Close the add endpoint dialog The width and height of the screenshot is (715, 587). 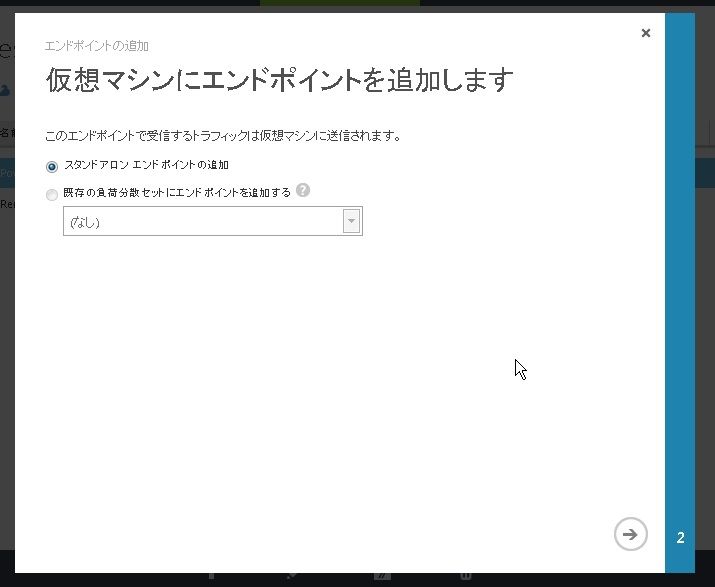(646, 33)
